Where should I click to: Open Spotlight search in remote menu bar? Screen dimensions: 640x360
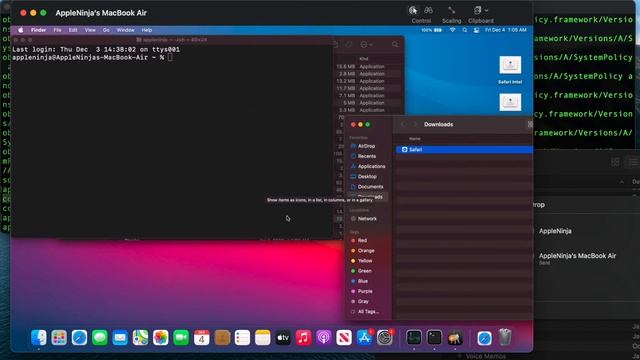pos(464,30)
